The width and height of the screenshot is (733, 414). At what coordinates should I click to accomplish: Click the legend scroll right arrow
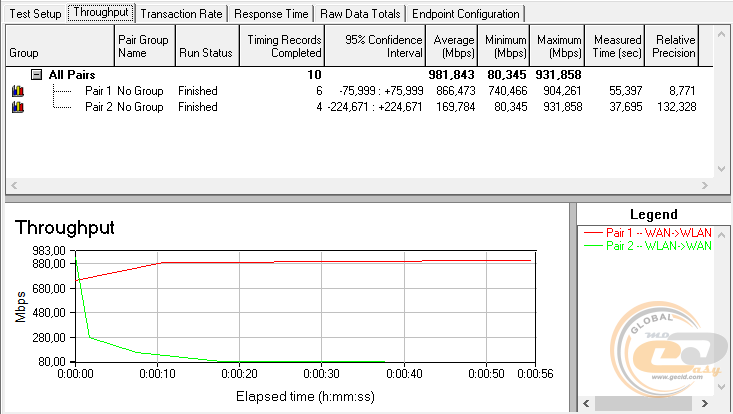[704, 403]
